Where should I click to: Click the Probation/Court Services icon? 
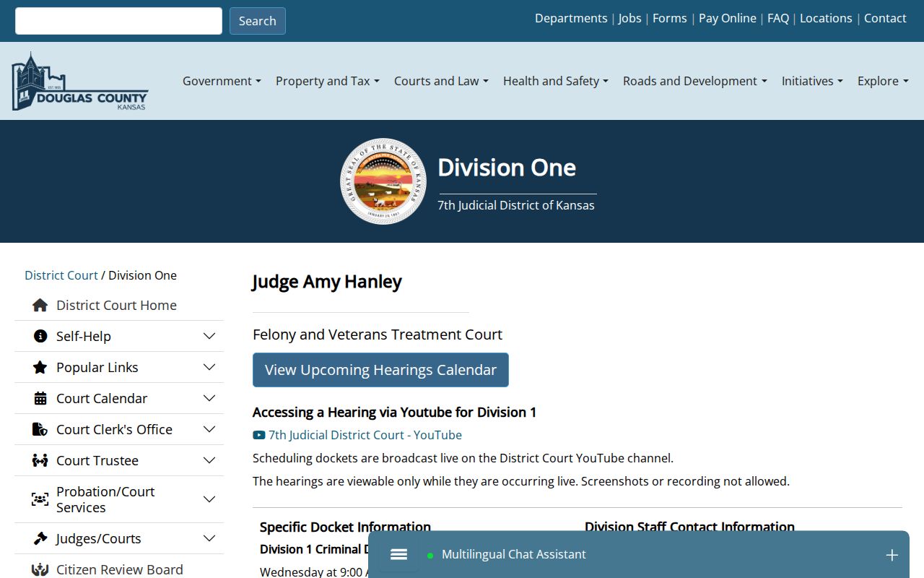[x=40, y=499]
